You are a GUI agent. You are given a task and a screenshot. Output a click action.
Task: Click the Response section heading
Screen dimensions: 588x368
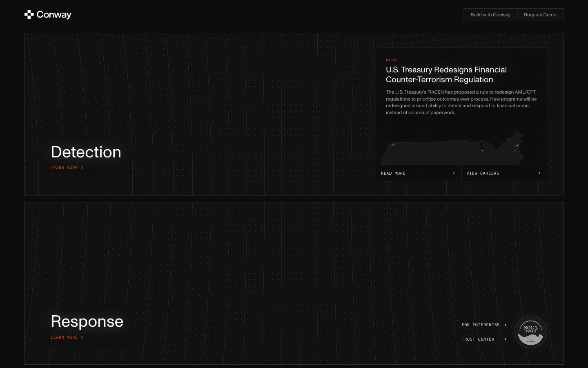87,321
